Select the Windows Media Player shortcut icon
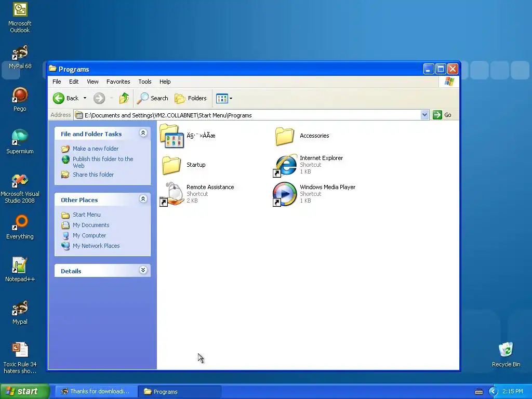 pyautogui.click(x=285, y=194)
